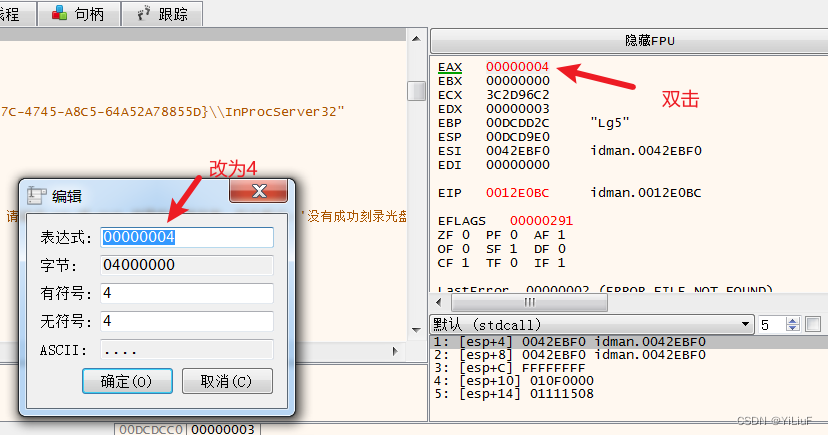Select EDX register value 00000003

518,109
